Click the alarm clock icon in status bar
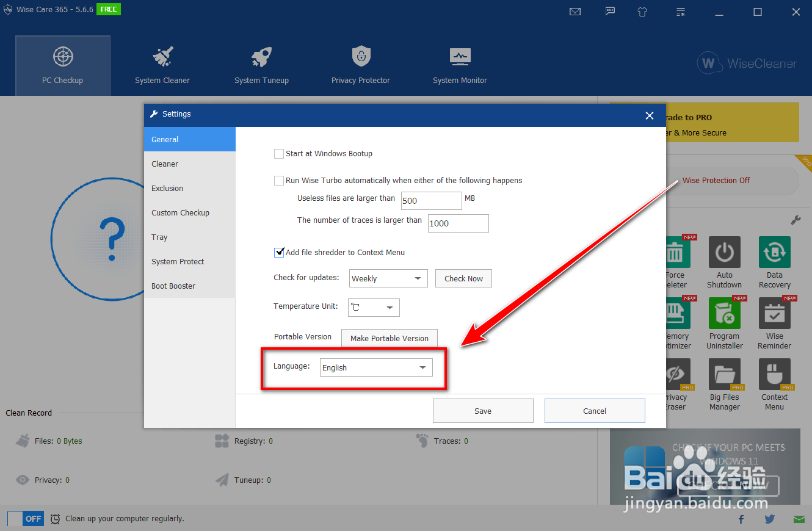The image size is (812, 531). 55,519
